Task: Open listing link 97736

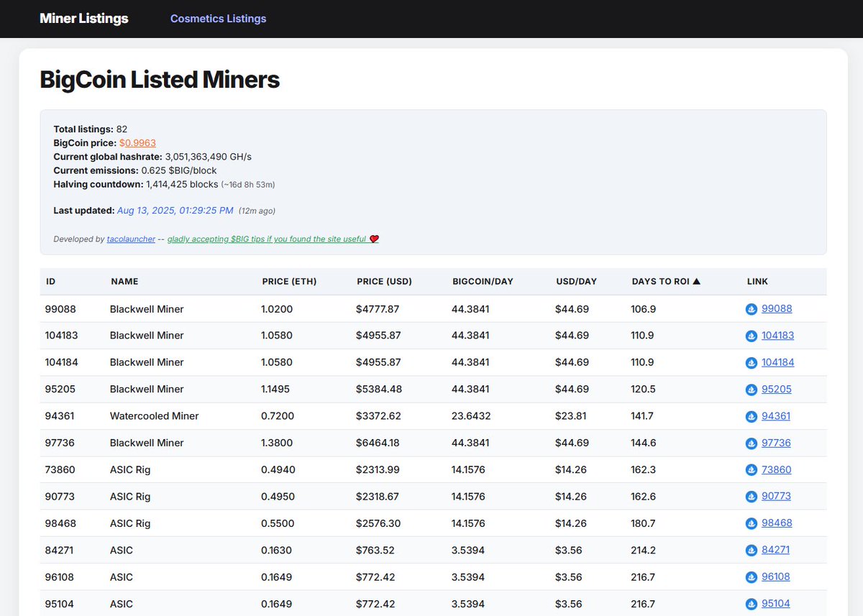Action: click(x=776, y=443)
